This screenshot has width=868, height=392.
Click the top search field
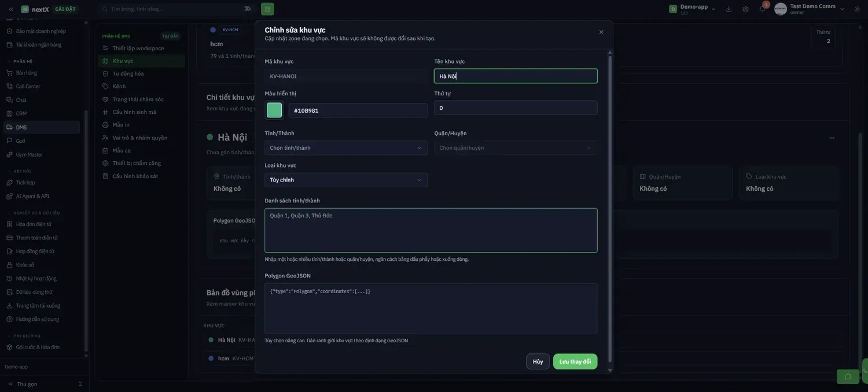click(x=176, y=9)
